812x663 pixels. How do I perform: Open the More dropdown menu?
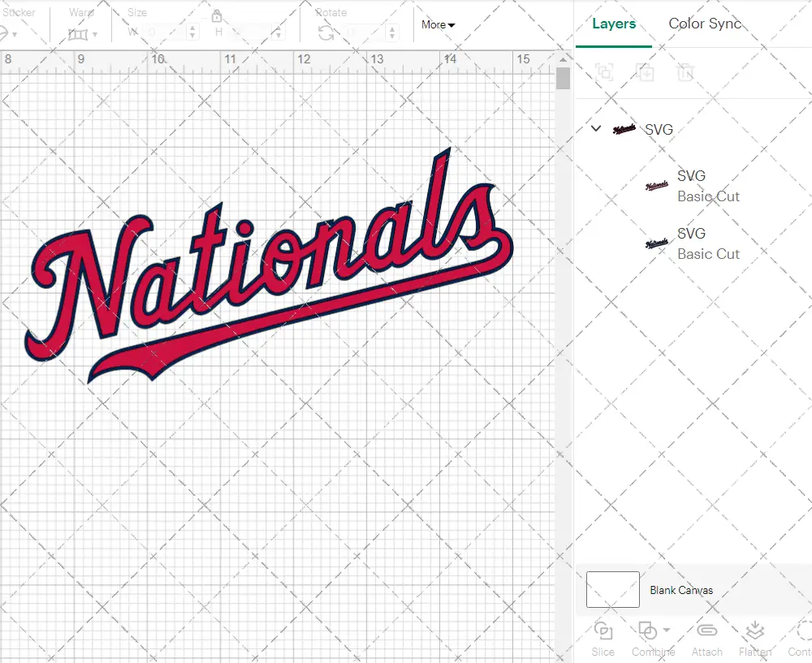coord(438,25)
